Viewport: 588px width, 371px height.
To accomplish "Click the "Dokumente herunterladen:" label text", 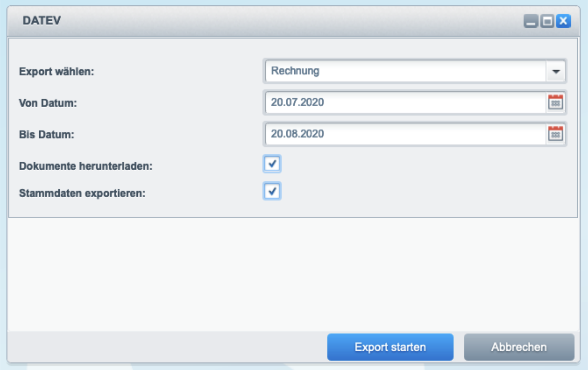I will click(86, 166).
